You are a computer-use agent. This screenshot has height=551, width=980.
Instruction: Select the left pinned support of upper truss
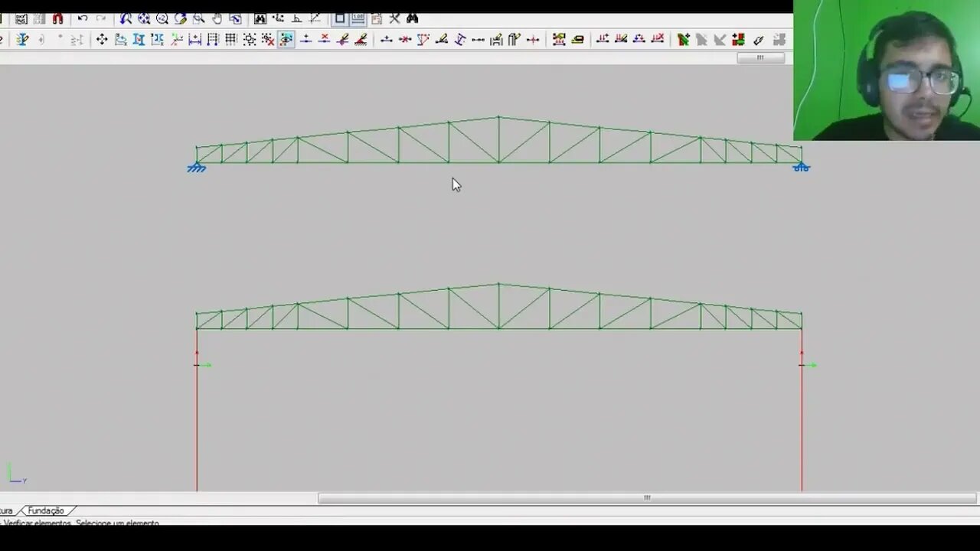pos(197,167)
